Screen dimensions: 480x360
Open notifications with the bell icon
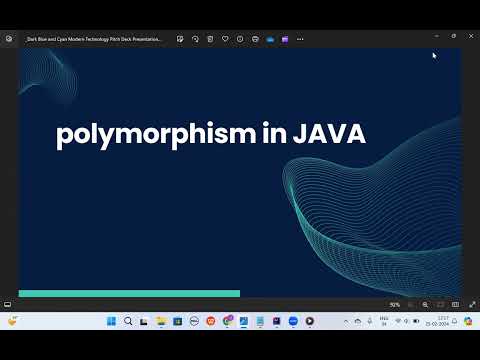pyautogui.click(x=454, y=321)
